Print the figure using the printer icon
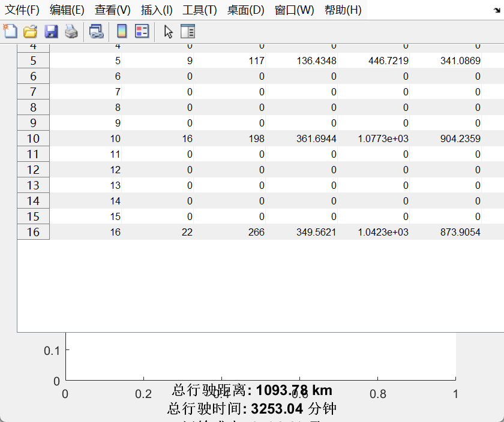This screenshot has height=422, width=504. [71, 32]
